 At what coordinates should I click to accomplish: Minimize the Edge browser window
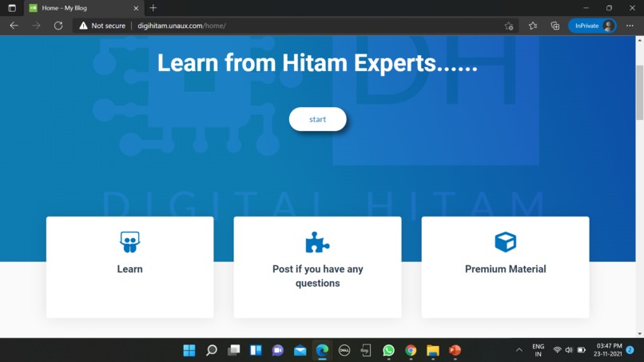click(586, 8)
